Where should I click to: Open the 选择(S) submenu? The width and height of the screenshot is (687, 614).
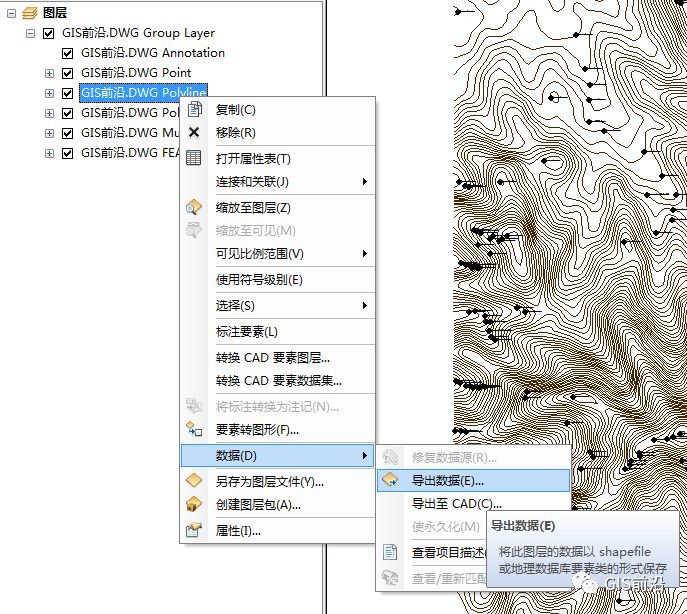pyautogui.click(x=278, y=305)
